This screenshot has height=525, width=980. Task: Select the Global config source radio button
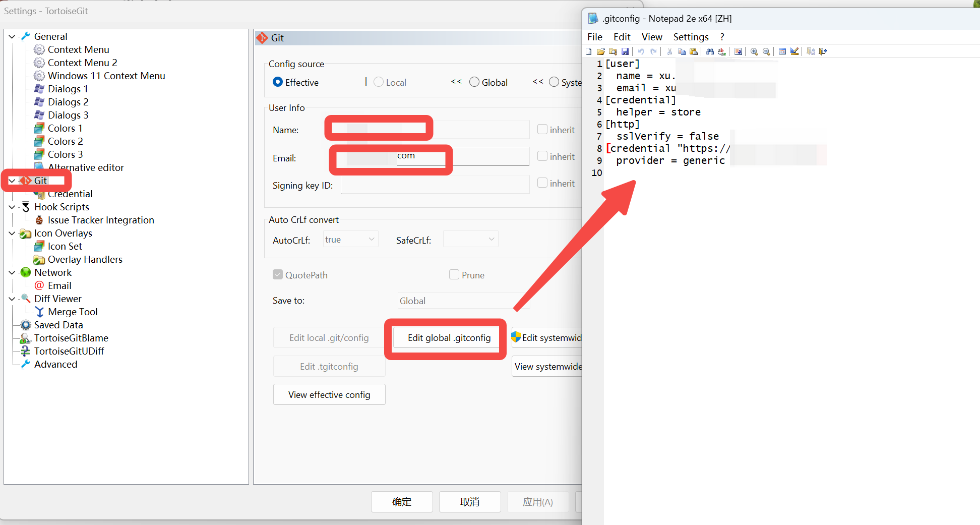pos(474,82)
